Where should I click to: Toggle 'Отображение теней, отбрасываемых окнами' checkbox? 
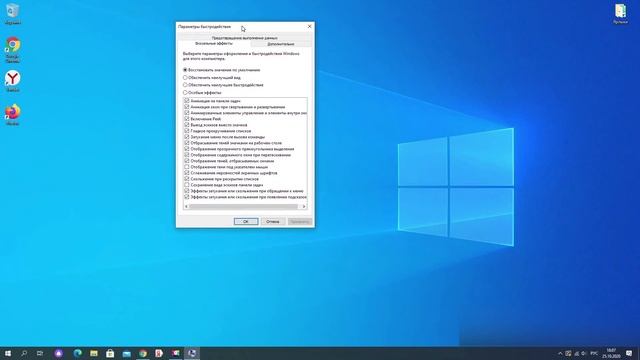click(187, 161)
